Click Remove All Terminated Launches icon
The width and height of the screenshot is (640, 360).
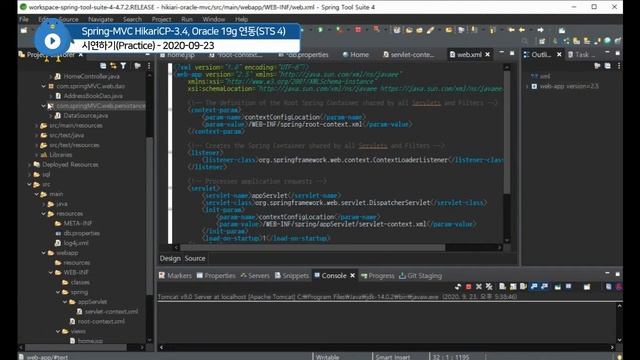tap(489, 287)
